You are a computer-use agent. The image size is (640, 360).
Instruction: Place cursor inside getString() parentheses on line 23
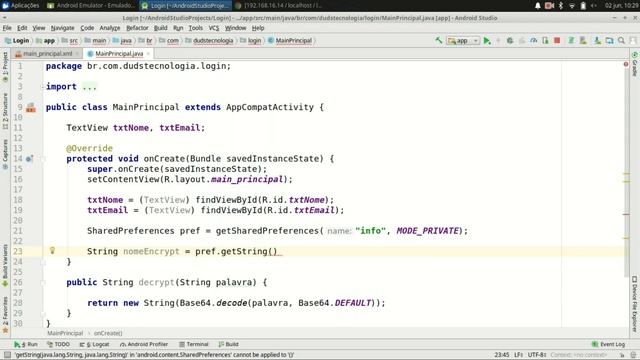(272, 251)
